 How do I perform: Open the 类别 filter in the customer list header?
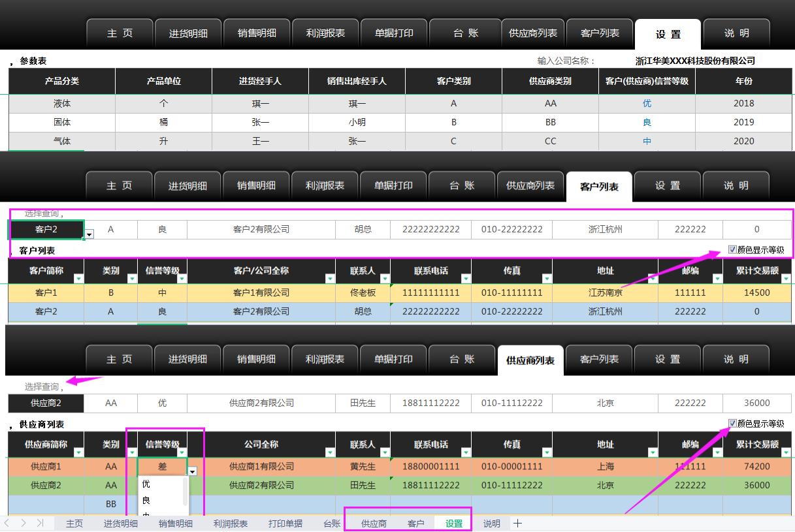[x=131, y=278]
